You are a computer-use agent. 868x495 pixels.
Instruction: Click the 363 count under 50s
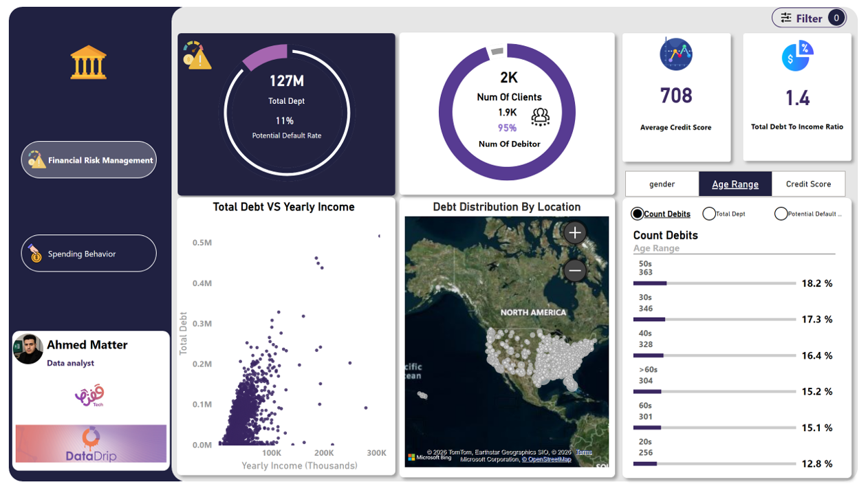pos(645,272)
